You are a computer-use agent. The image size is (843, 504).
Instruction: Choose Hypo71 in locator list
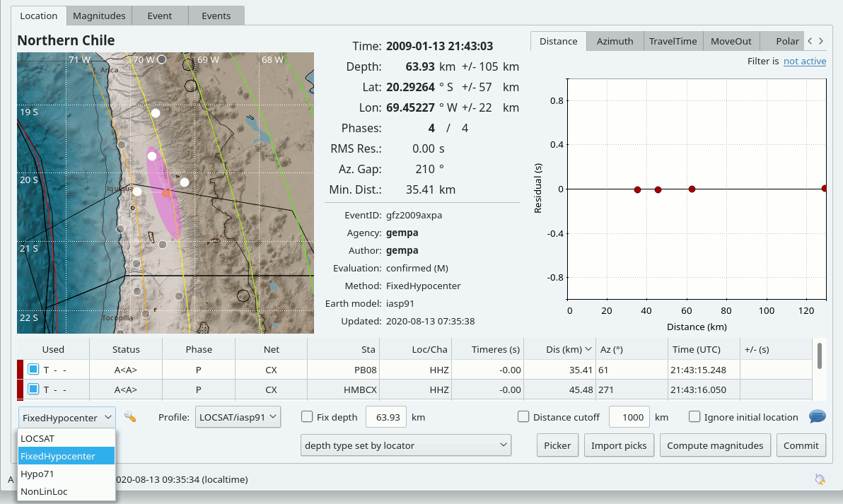(37, 474)
